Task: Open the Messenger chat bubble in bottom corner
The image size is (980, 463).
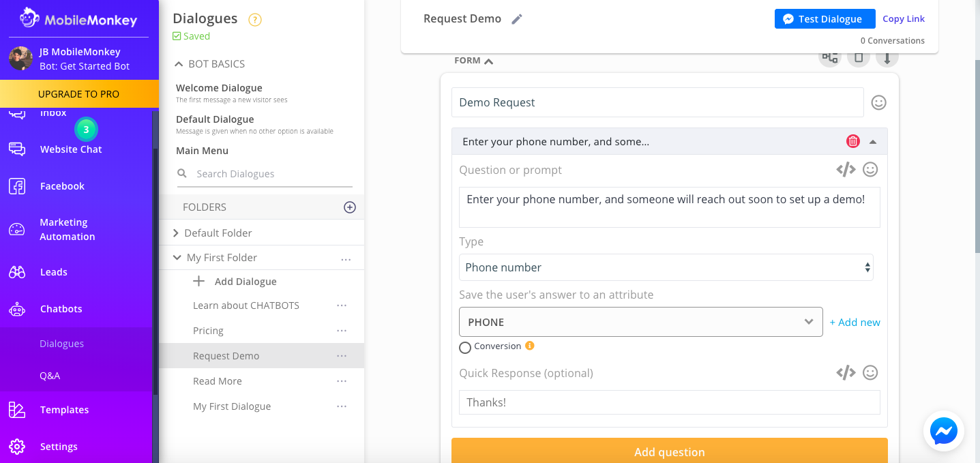Action: click(944, 431)
